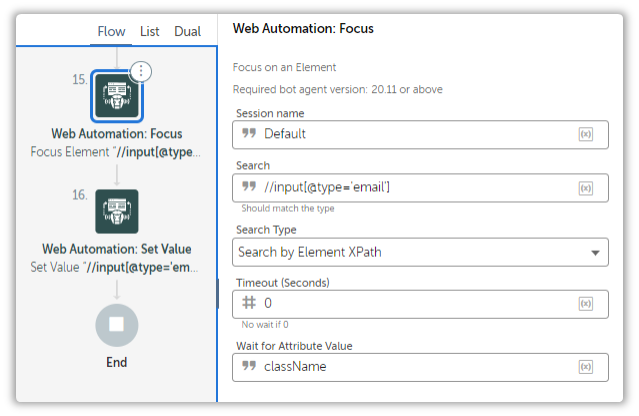This screenshot has width=639, height=416.
Task: Click the Web Automation: Focus step label
Action: click(x=117, y=134)
